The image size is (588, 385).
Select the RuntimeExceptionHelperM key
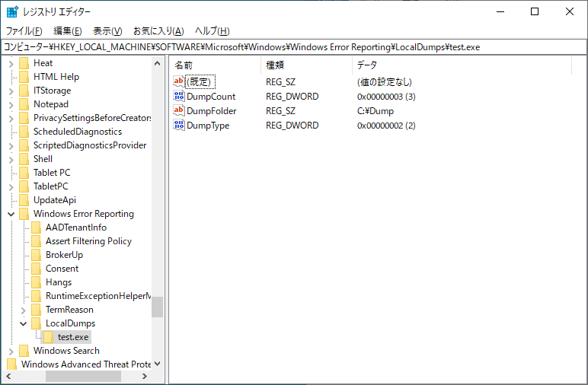coord(98,296)
